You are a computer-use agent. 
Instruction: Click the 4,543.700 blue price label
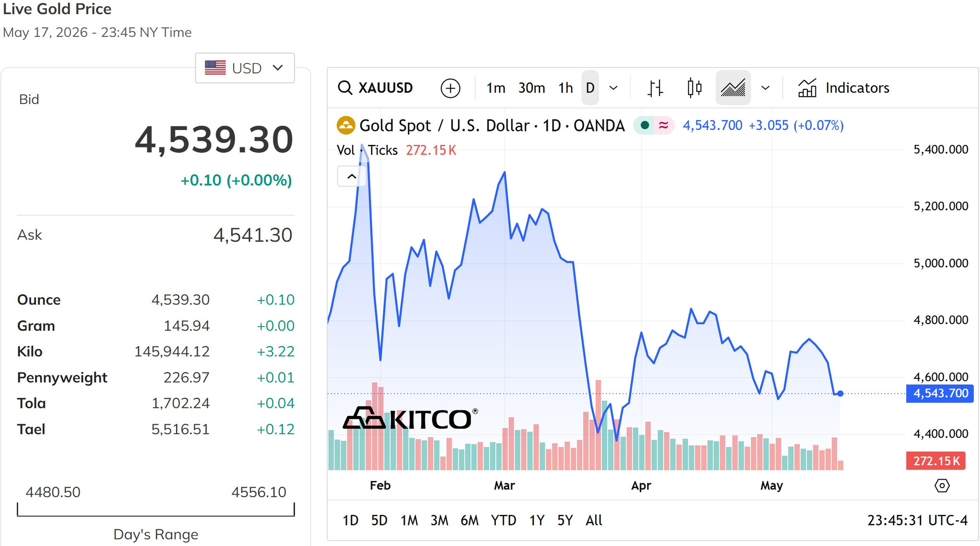tap(940, 393)
